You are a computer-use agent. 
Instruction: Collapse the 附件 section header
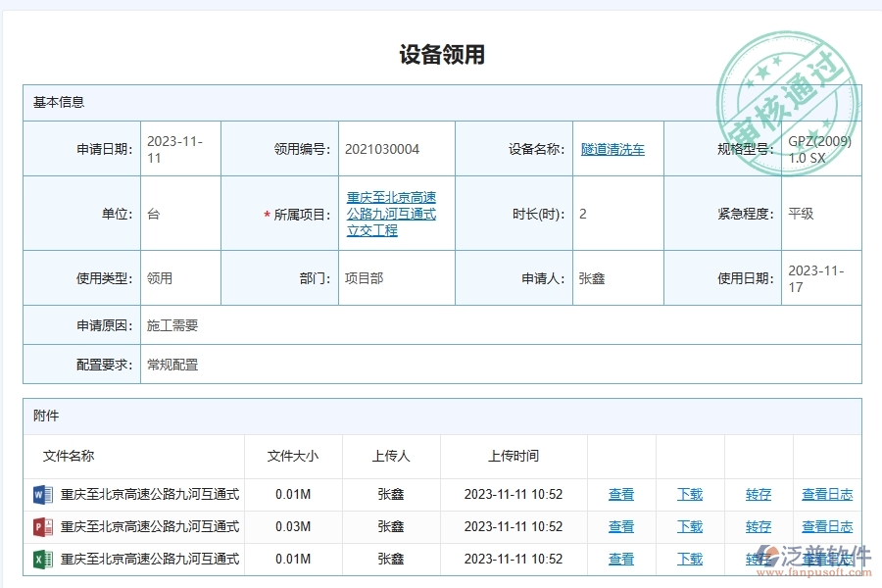click(43, 416)
